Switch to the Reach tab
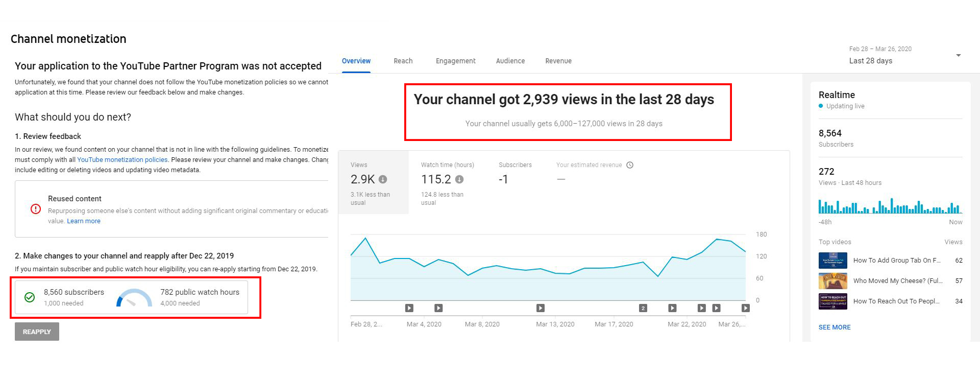This screenshot has width=980, height=377. pyautogui.click(x=403, y=61)
